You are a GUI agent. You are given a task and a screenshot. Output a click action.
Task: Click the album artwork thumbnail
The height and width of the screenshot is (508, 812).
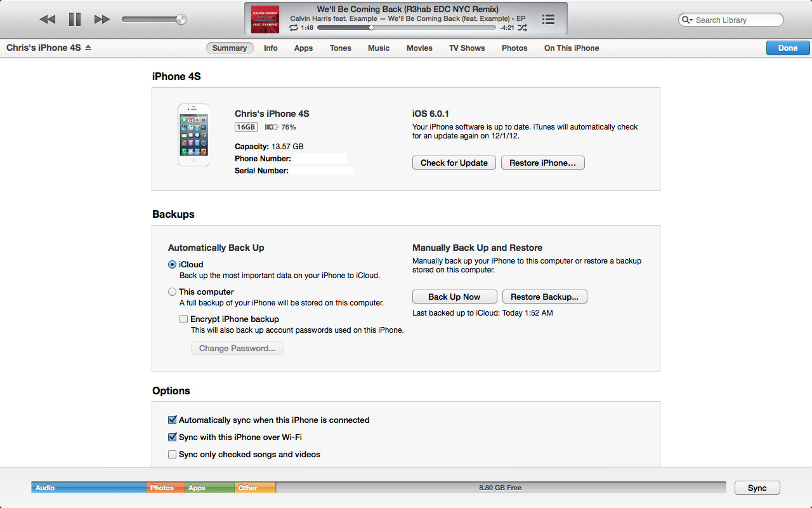click(x=265, y=19)
